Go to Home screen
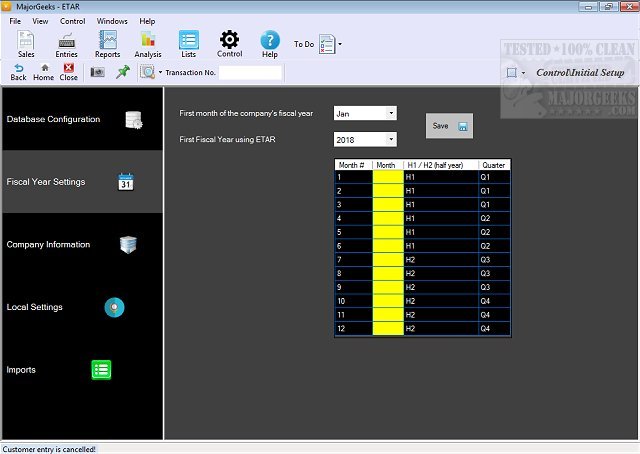Image resolution: width=640 pixels, height=454 pixels. click(x=44, y=72)
